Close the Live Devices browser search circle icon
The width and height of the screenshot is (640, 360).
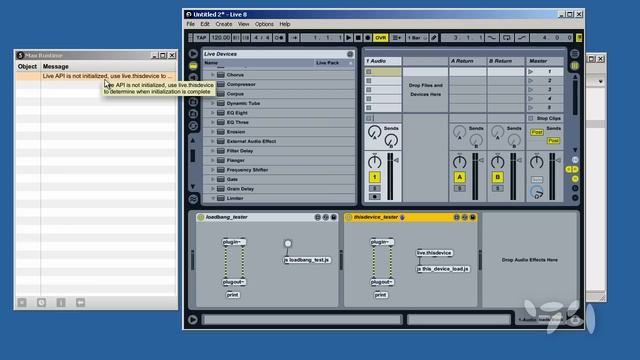[350, 54]
